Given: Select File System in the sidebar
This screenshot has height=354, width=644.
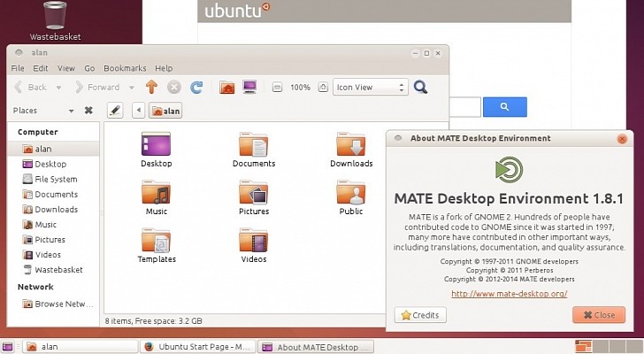Looking at the screenshot, I should point(55,180).
